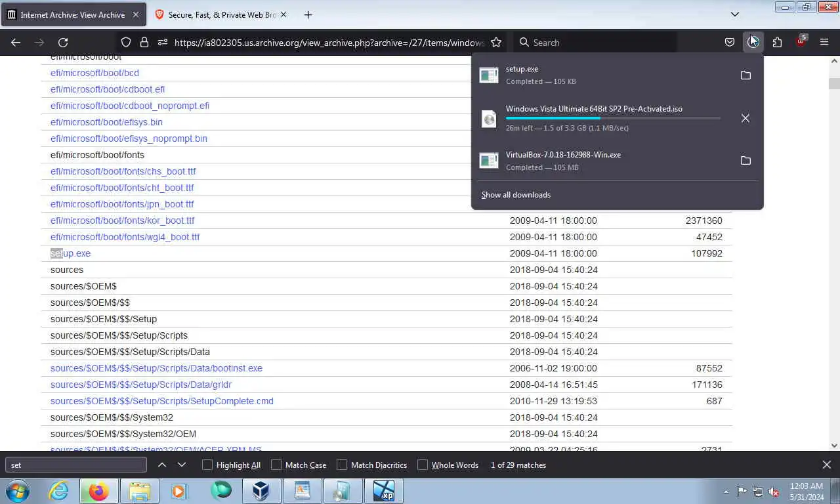This screenshot has width=840, height=504.
Task: Open VirtualBox from the taskbar
Action: coord(261,491)
